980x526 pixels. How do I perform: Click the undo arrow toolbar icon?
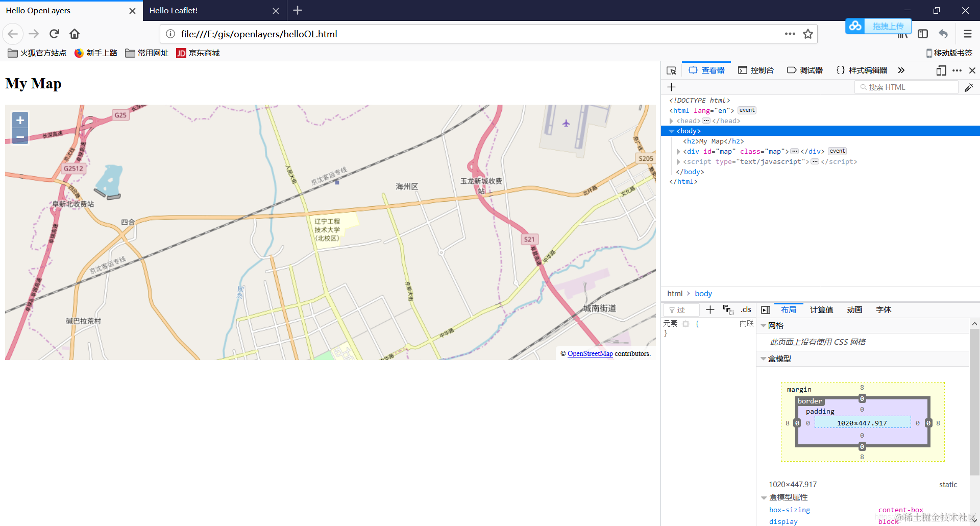tap(943, 34)
